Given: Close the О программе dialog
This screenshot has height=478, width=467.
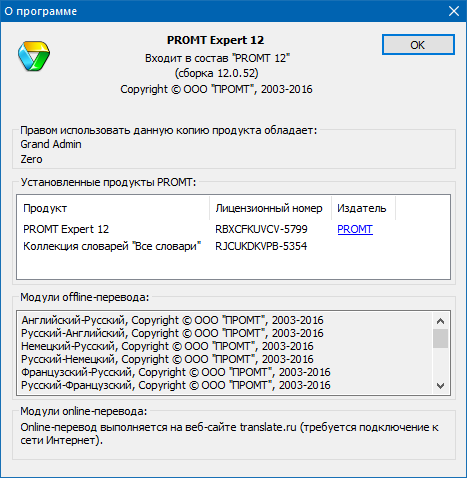Looking at the screenshot, I should [454, 11].
